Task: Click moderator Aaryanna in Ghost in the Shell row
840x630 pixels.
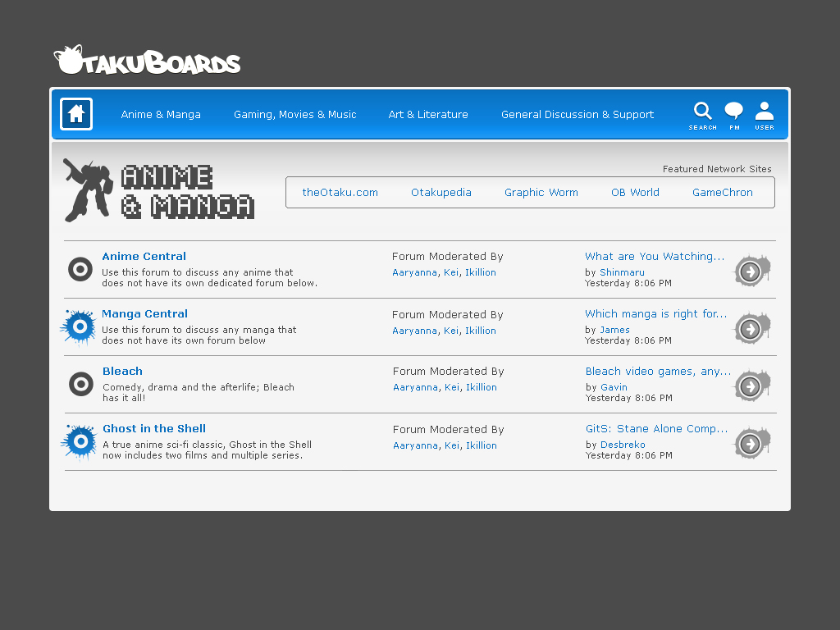Action: [x=416, y=445]
